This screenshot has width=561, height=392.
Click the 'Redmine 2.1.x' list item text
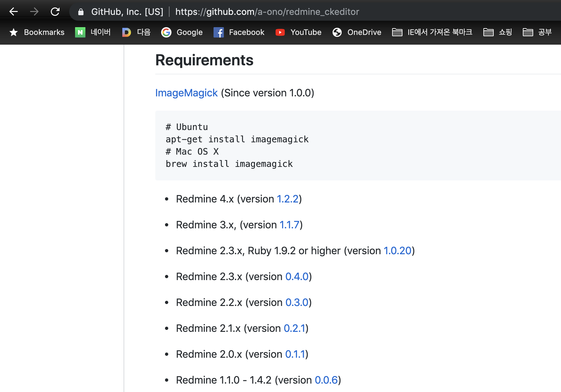click(208, 328)
